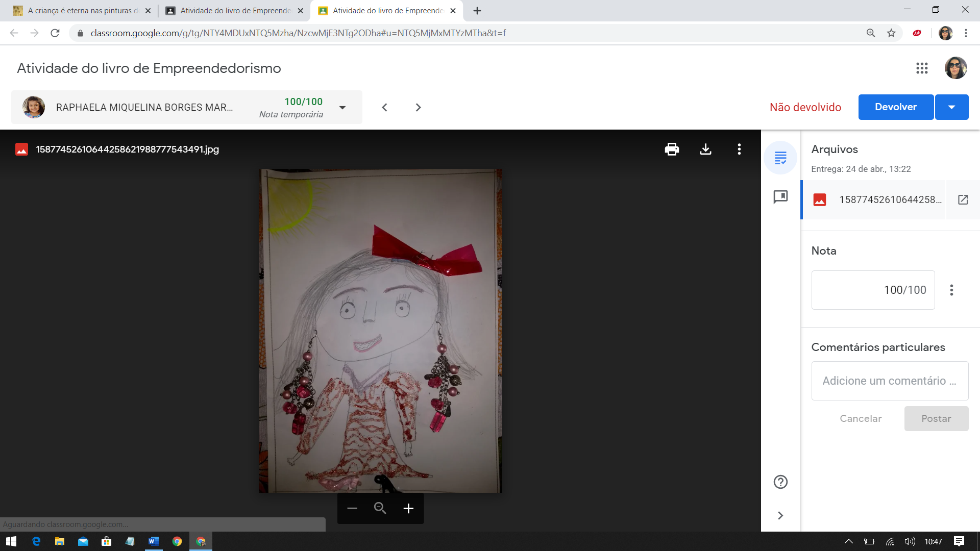Viewport: 980px width, 551px height.
Task: Click the private comment input field
Action: tap(889, 381)
